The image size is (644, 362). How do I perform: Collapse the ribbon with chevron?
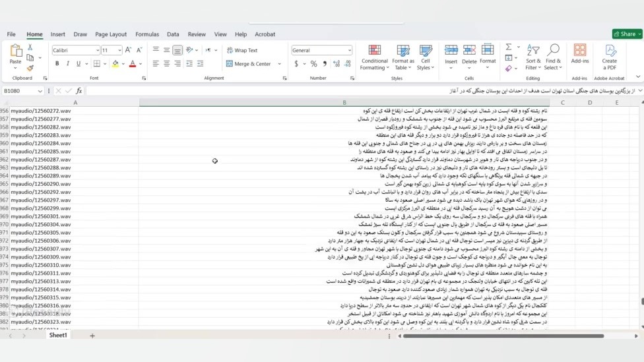(x=638, y=76)
